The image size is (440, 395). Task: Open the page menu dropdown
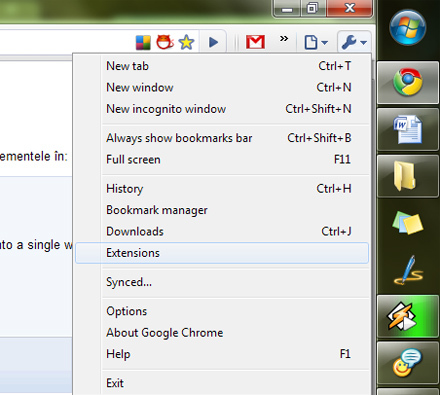coord(316,42)
